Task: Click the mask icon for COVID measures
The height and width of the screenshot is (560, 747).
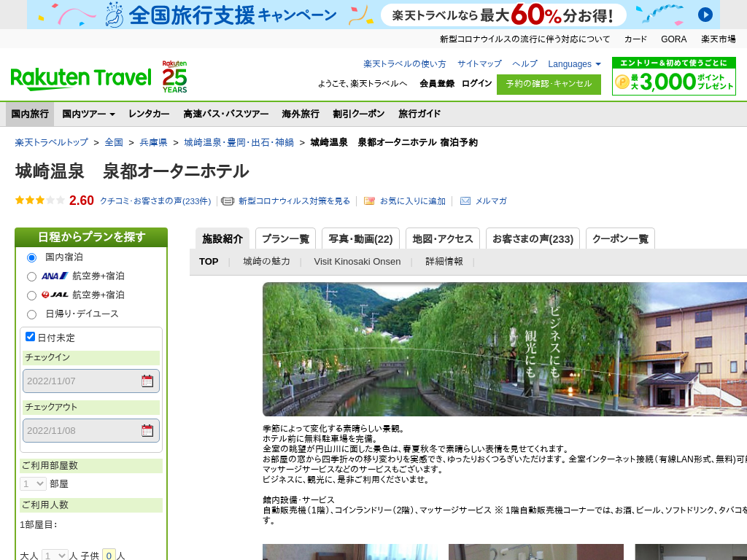Action: [228, 201]
